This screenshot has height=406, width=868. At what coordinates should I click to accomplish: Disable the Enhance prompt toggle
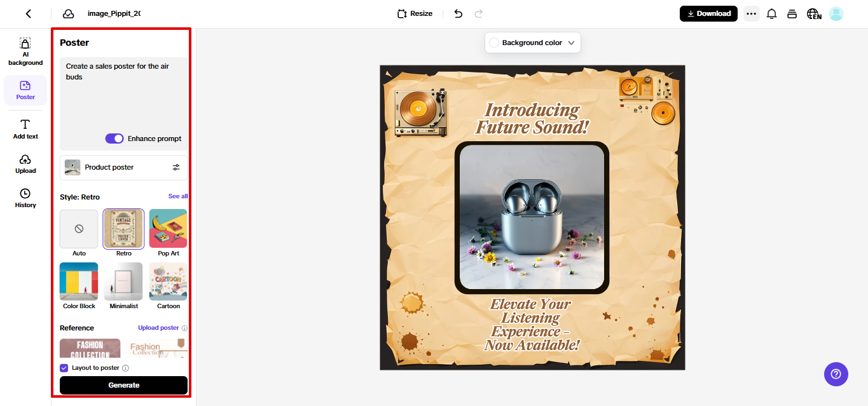(x=114, y=138)
